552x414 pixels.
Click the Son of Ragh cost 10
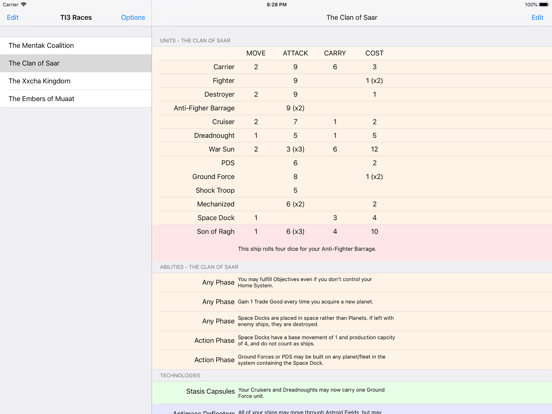(374, 232)
